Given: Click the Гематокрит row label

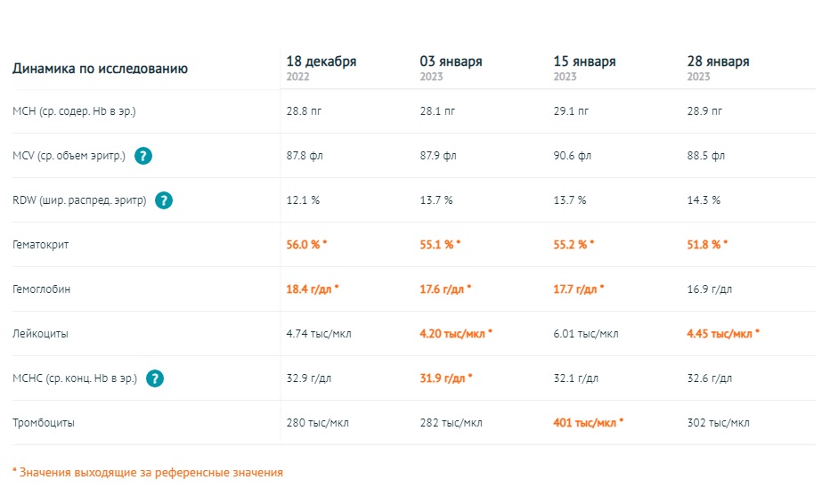Looking at the screenshot, I should coord(41,245).
